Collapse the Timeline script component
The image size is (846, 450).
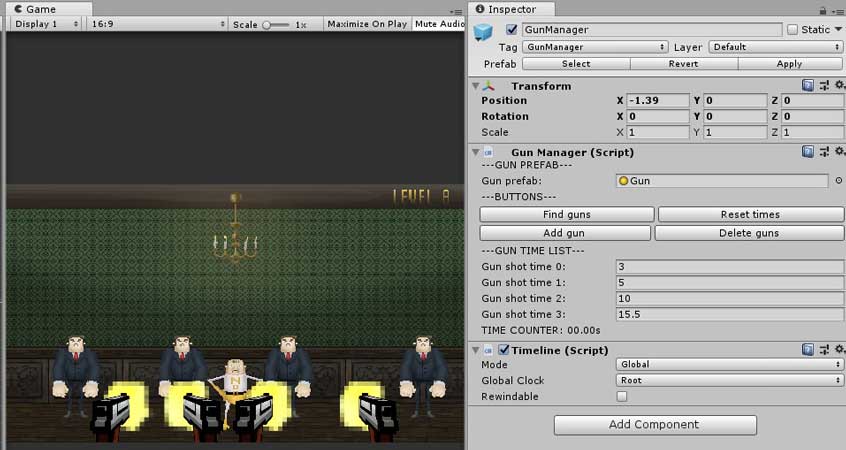point(475,351)
